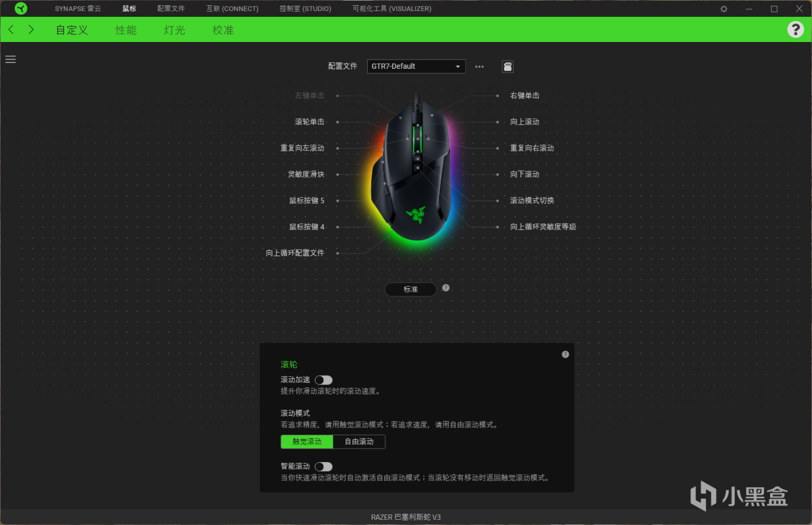812x525 pixels.
Task: Open 控制室 (STUDIO) module
Action: pyautogui.click(x=305, y=9)
